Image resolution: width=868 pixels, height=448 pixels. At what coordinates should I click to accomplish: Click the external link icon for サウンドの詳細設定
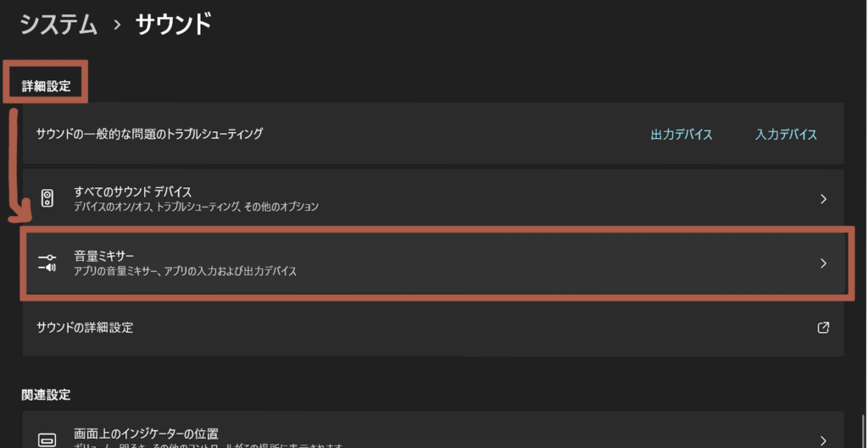[x=823, y=328]
